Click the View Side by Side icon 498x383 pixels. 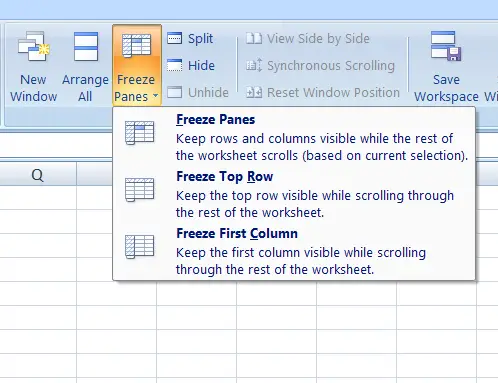(x=254, y=39)
